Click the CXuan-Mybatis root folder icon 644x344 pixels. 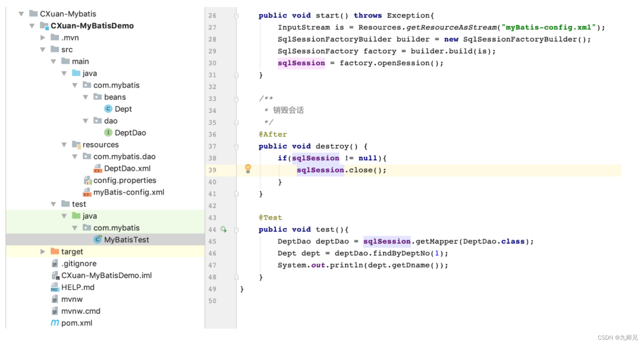point(34,14)
